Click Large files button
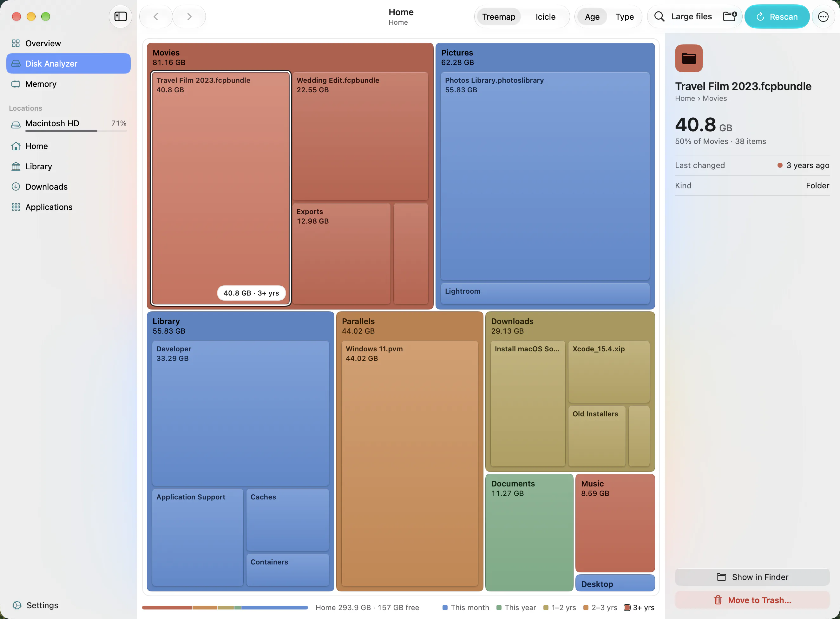Image resolution: width=840 pixels, height=619 pixels. [691, 16]
